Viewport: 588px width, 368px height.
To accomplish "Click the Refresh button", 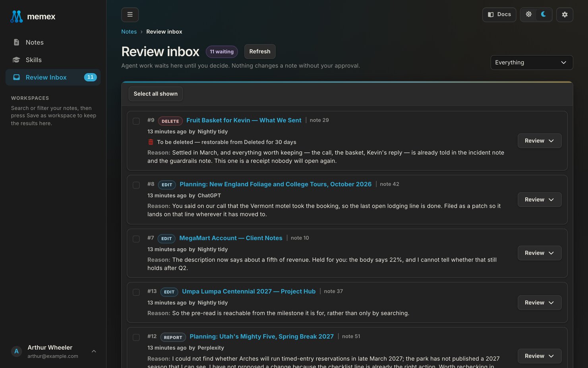I will (260, 51).
